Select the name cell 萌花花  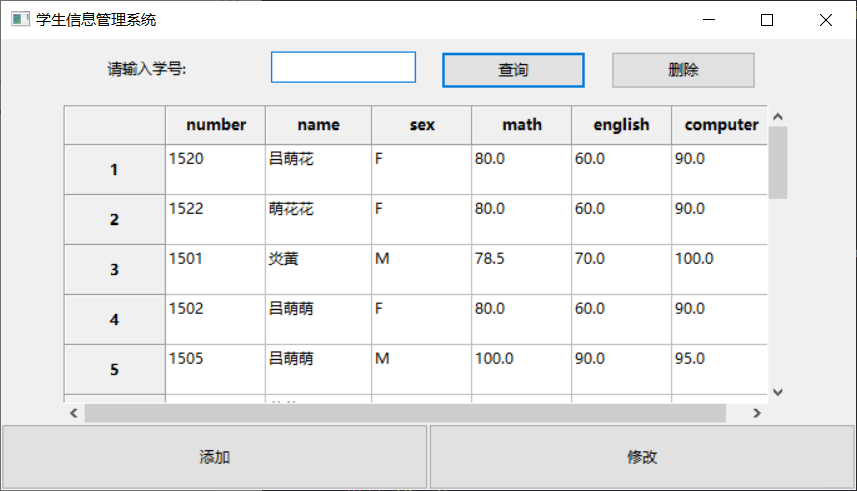(319, 220)
